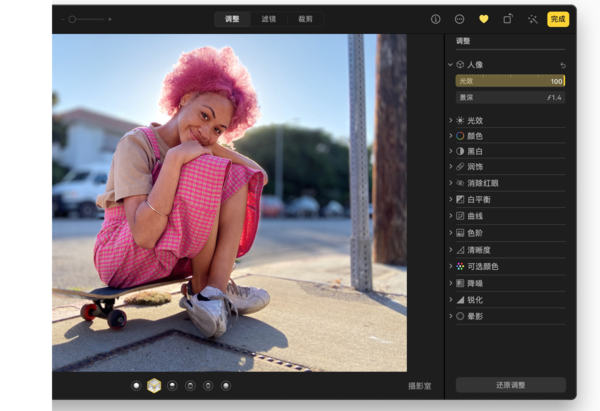Screen dimensions: 600x411
Task: Click the 可选颜色 label text
Action: coord(483,266)
